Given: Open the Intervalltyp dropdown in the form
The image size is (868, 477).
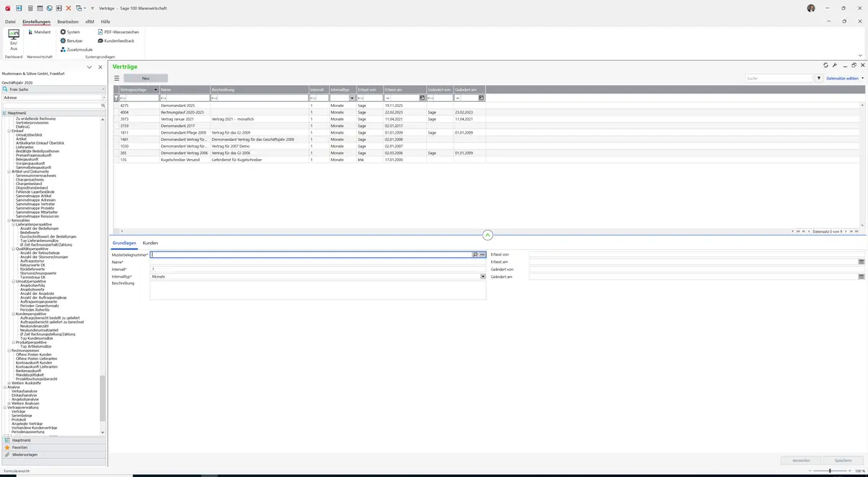Looking at the screenshot, I should tap(482, 277).
